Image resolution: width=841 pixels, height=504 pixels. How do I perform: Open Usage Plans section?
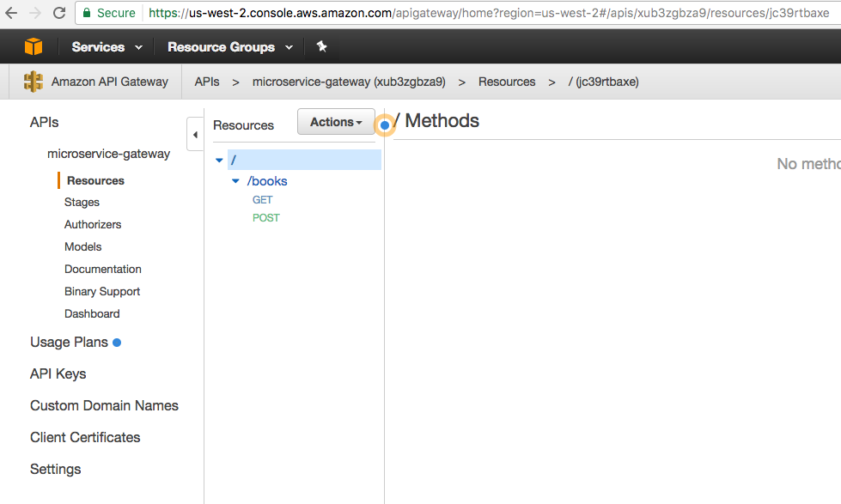click(x=70, y=342)
